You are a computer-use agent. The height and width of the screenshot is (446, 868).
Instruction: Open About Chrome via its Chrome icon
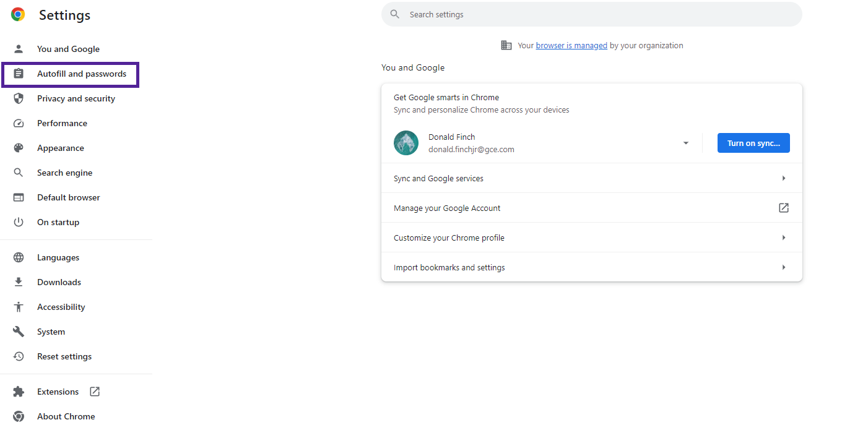coord(19,416)
